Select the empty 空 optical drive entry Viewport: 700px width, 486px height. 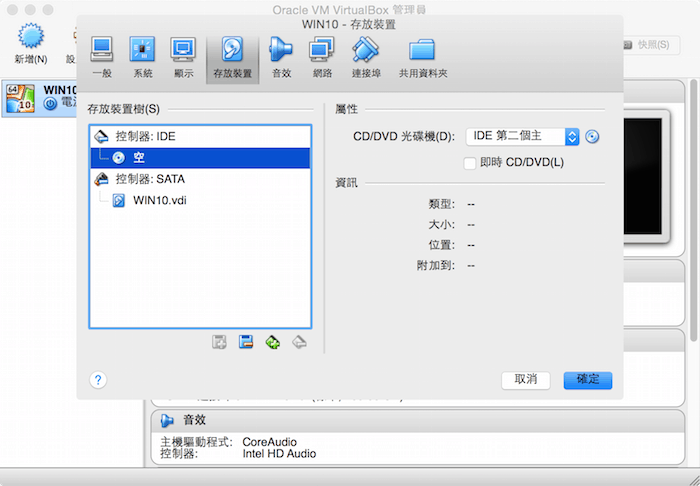pos(200,158)
